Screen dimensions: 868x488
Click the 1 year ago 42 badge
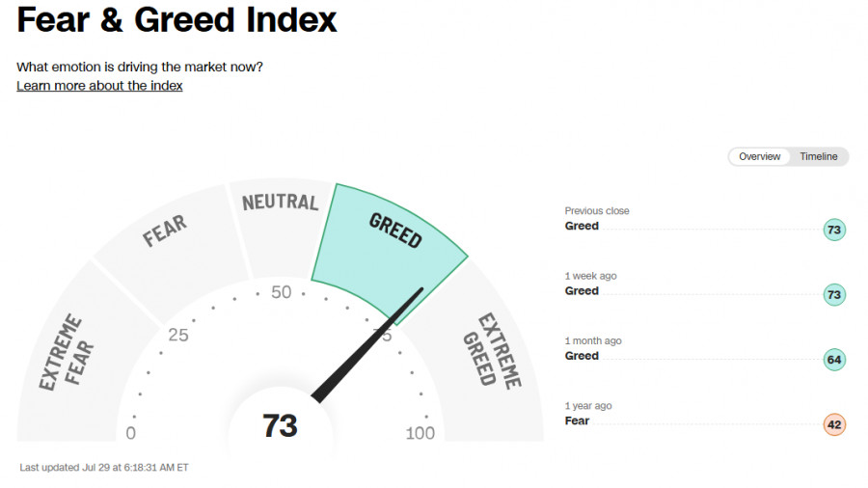[834, 424]
